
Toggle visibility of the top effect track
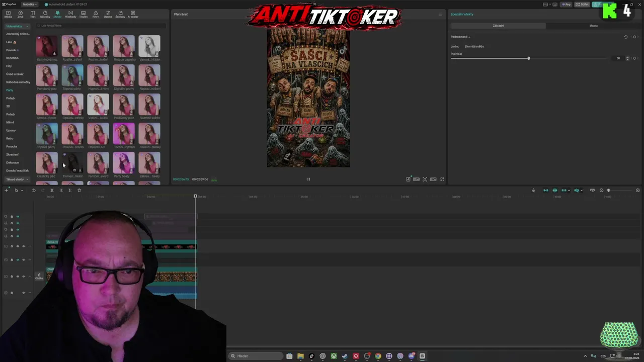click(x=18, y=217)
